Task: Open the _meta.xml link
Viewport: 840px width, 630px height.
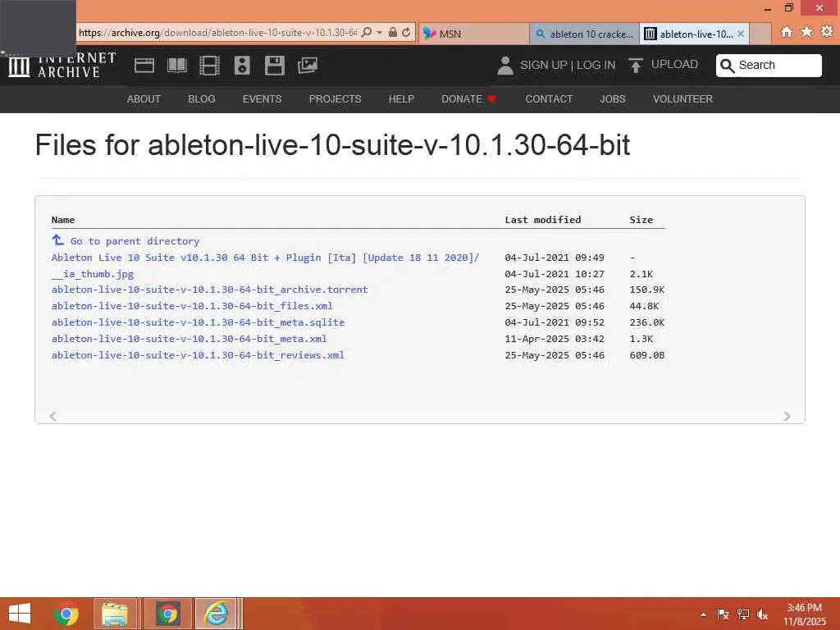Action: pos(189,339)
